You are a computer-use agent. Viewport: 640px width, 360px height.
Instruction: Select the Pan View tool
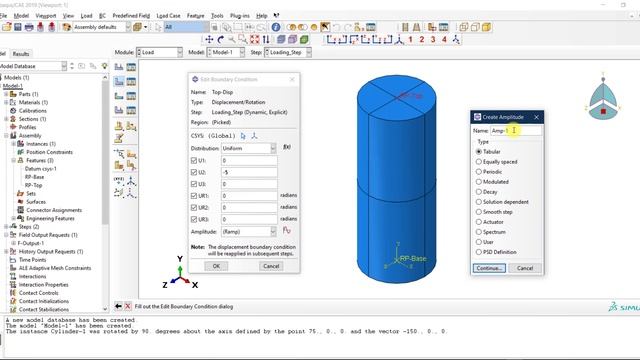coord(209,39)
